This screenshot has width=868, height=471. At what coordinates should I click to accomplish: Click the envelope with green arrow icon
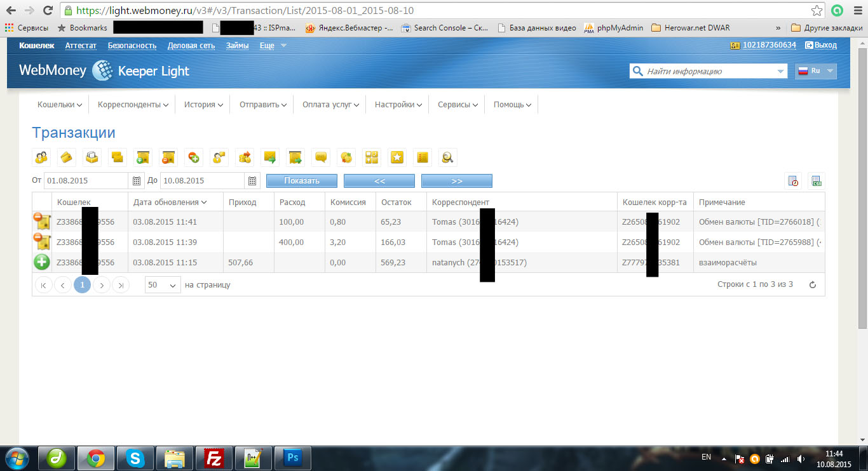[270, 157]
